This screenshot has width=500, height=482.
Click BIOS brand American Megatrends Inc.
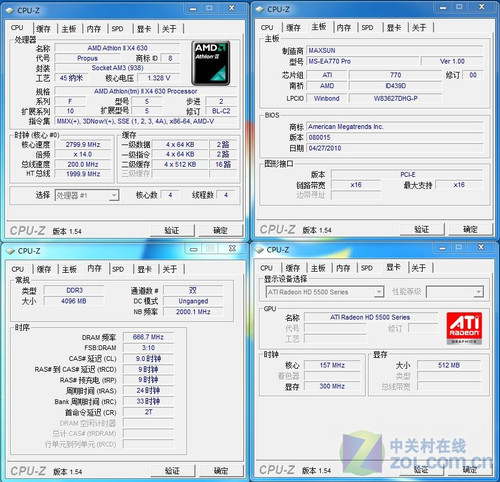click(395, 127)
